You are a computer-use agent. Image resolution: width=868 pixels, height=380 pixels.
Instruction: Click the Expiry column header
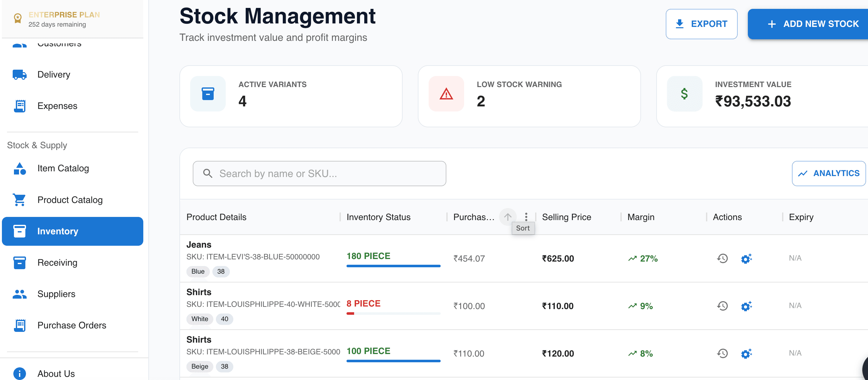click(x=801, y=217)
